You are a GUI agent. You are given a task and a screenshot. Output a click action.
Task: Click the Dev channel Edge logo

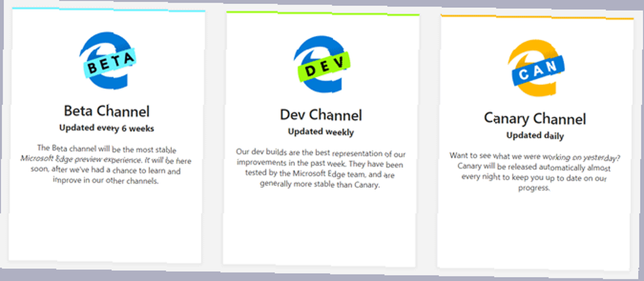(321, 64)
